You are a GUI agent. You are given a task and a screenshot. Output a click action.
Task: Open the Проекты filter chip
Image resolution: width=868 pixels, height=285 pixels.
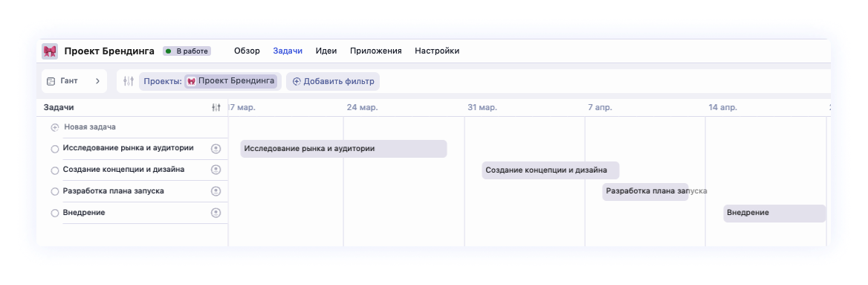pyautogui.click(x=210, y=81)
